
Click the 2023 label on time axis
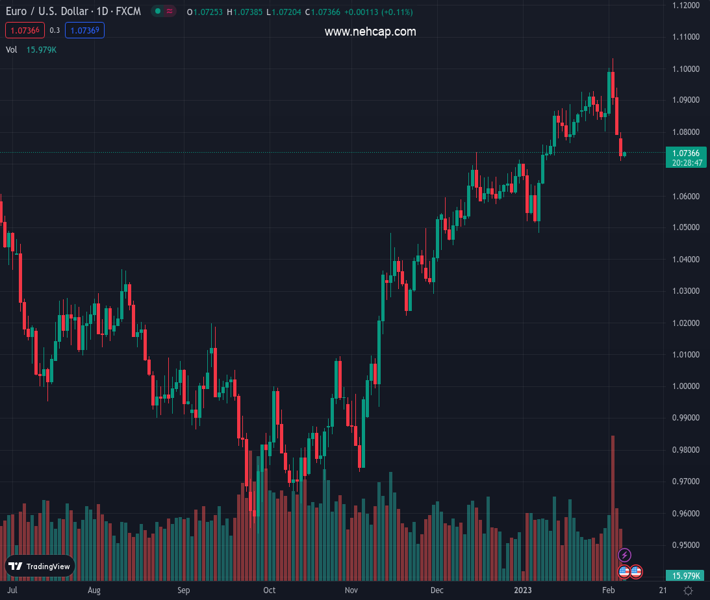[524, 591]
